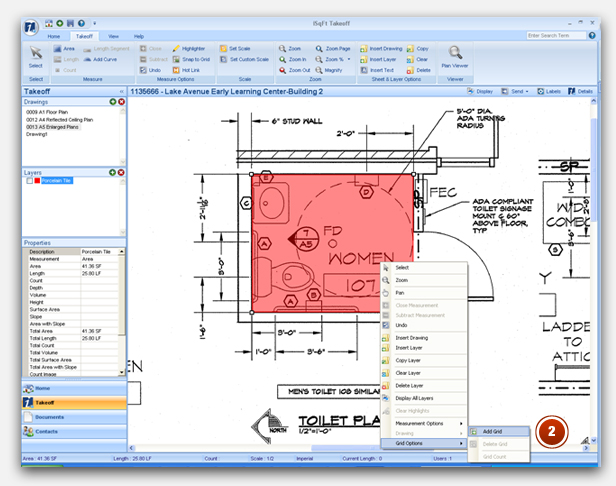Add a Hot Link

[x=186, y=70]
